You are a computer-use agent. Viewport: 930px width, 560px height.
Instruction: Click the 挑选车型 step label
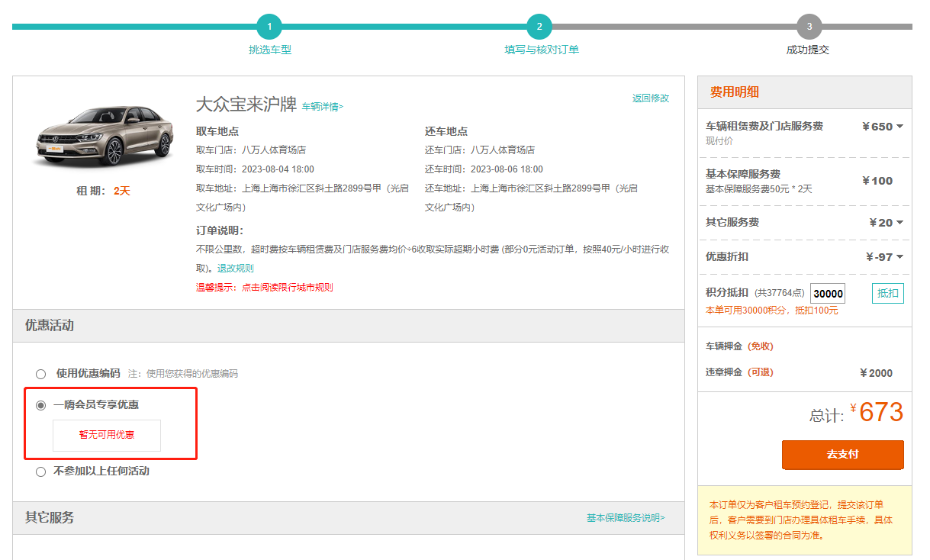pyautogui.click(x=270, y=50)
